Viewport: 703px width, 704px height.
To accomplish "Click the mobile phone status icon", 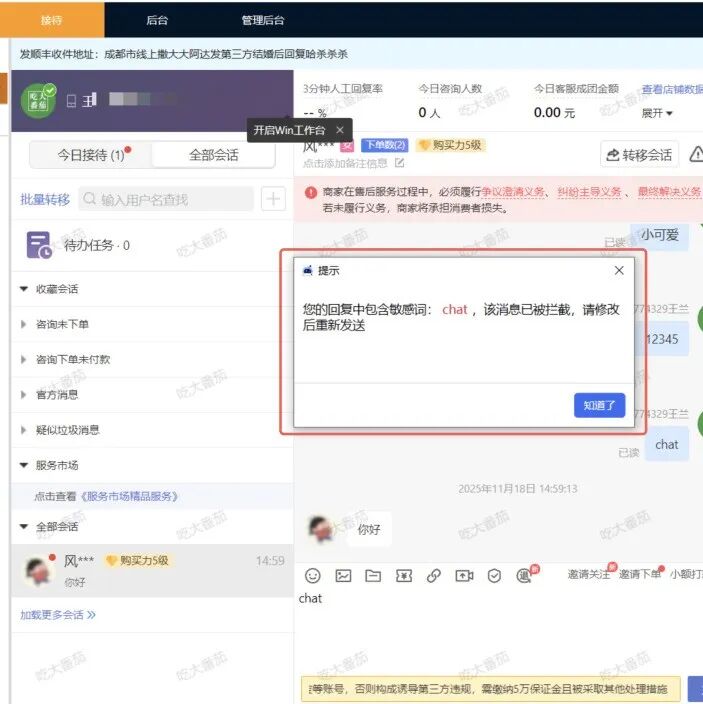I will [x=71, y=101].
